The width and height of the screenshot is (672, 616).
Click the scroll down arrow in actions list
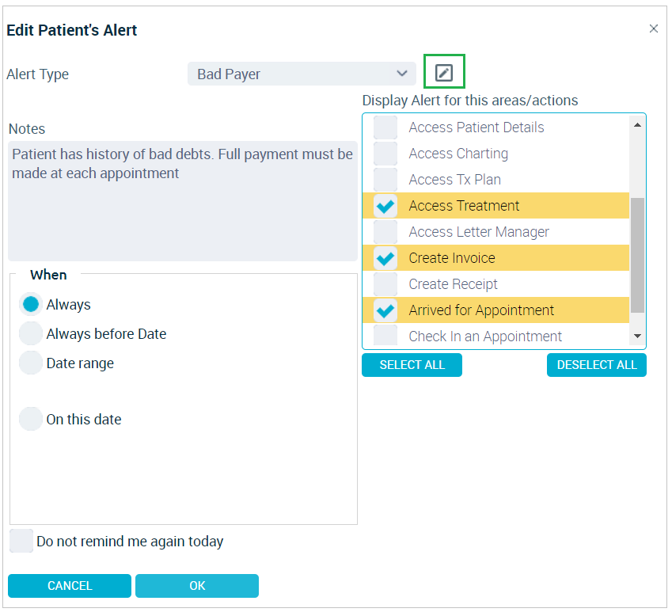(x=637, y=336)
